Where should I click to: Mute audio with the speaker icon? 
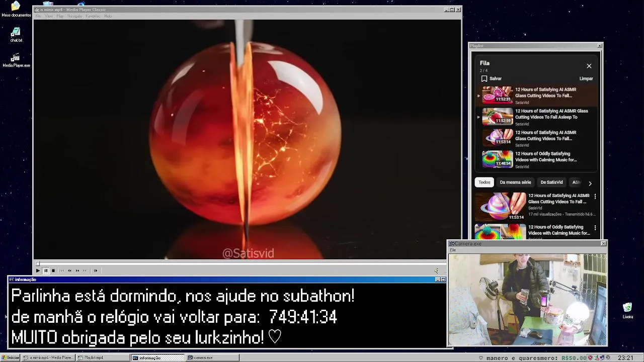coord(437,270)
